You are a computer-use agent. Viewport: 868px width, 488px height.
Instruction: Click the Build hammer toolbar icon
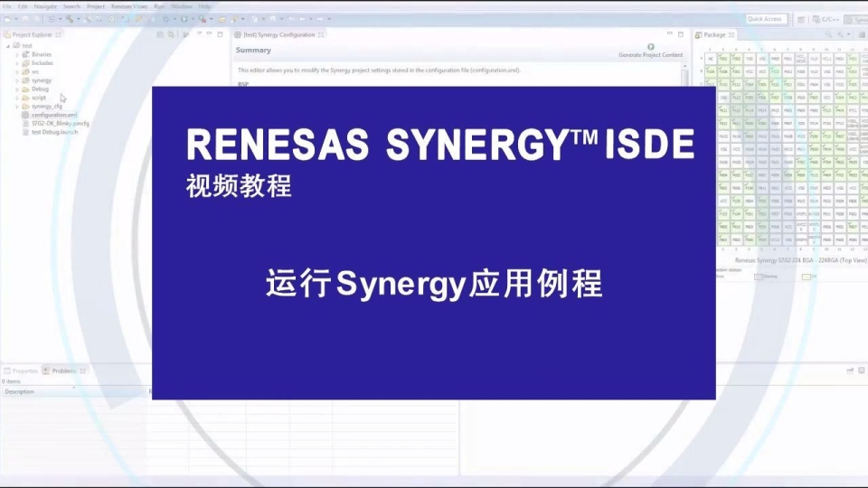tap(70, 19)
